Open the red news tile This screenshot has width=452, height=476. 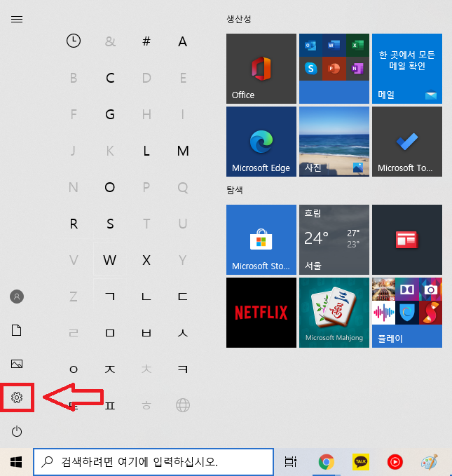407,240
